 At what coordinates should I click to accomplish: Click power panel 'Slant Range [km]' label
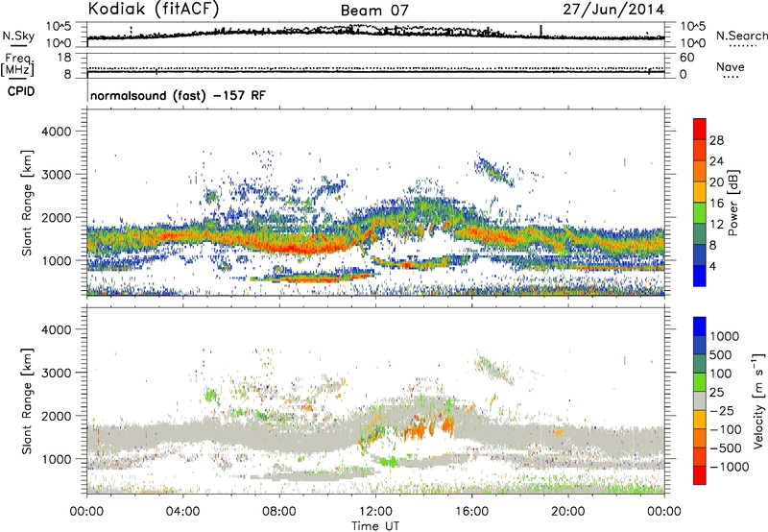[27, 203]
